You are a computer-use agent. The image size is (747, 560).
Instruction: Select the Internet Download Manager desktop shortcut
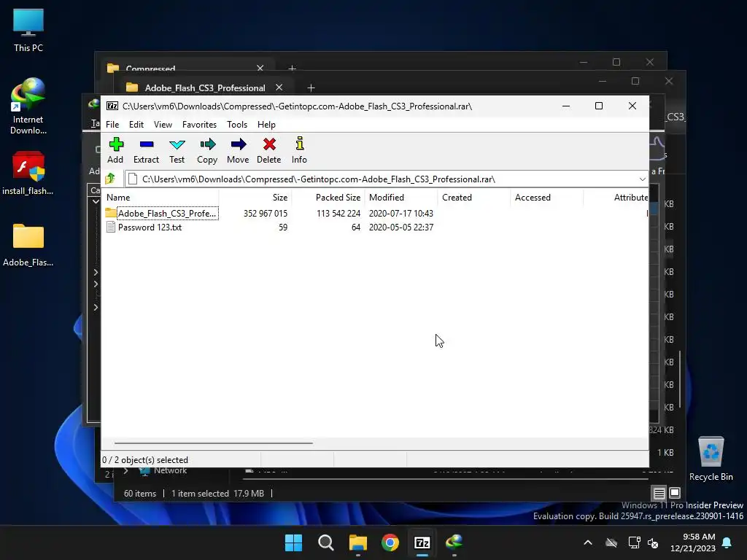coord(28,106)
